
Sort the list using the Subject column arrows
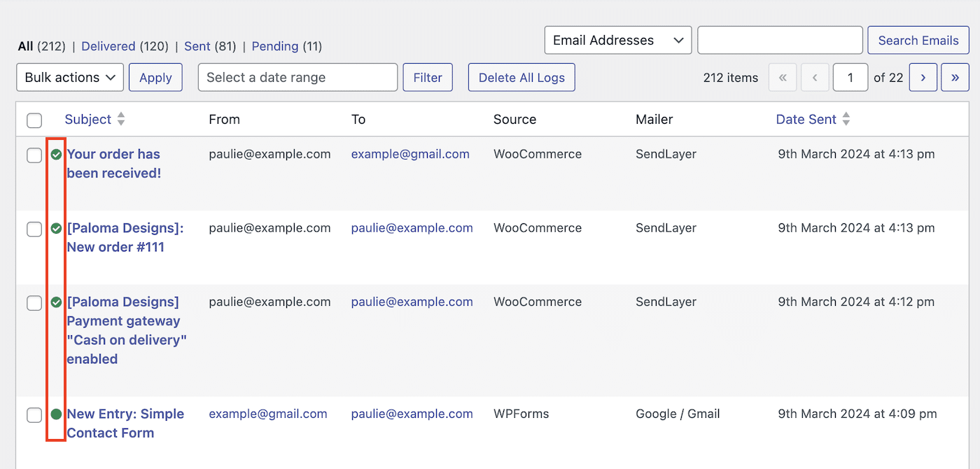[120, 119]
